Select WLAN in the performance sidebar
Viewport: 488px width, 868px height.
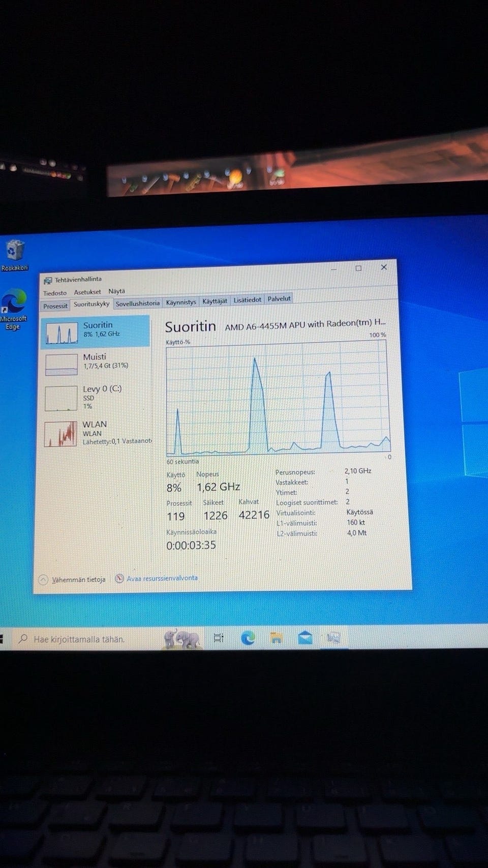pos(96,433)
